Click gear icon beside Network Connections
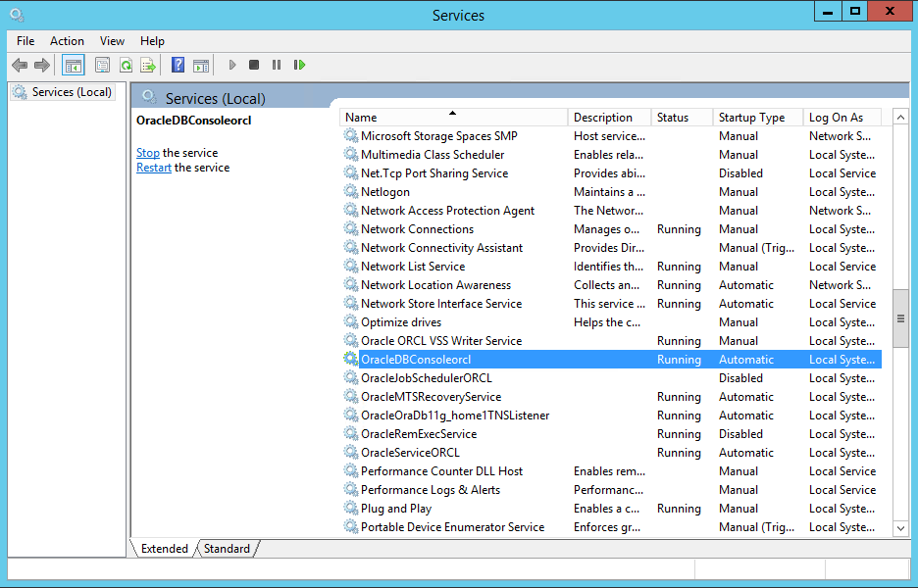Screen dimensions: 918x588 [351, 228]
